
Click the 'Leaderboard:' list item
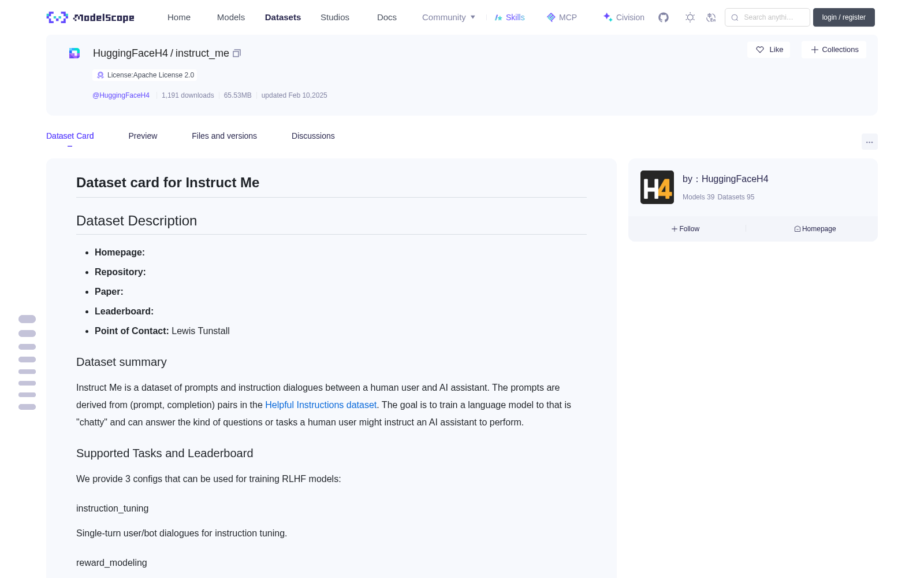click(124, 312)
